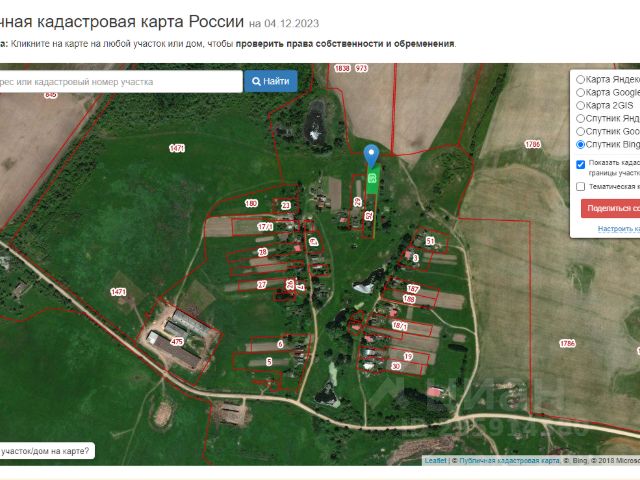Uncheck show cadastral boundaries checkbox
Screen dimensions: 640x480
581,163
